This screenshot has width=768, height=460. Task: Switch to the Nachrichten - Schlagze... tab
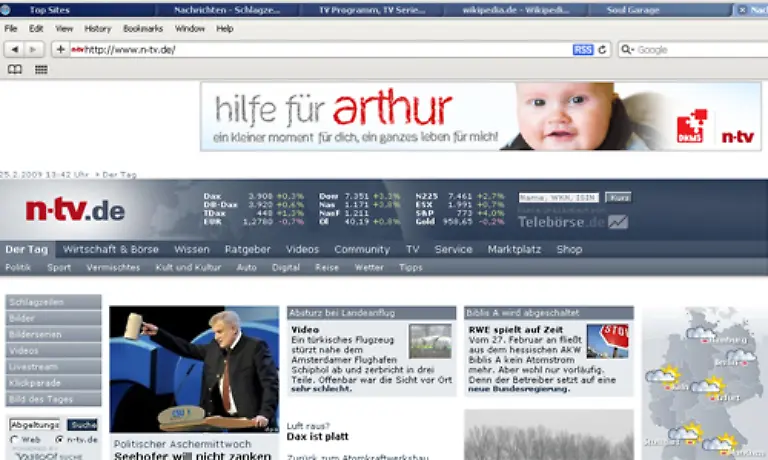(227, 10)
